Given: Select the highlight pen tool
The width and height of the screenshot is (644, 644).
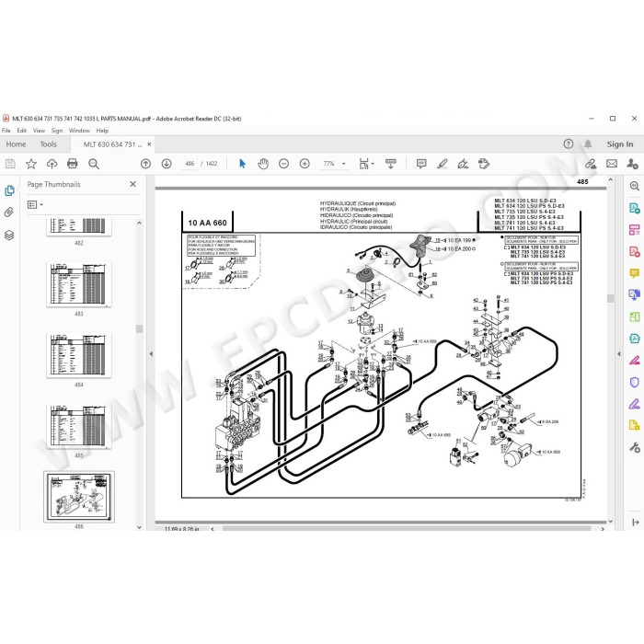Looking at the screenshot, I should (x=443, y=164).
